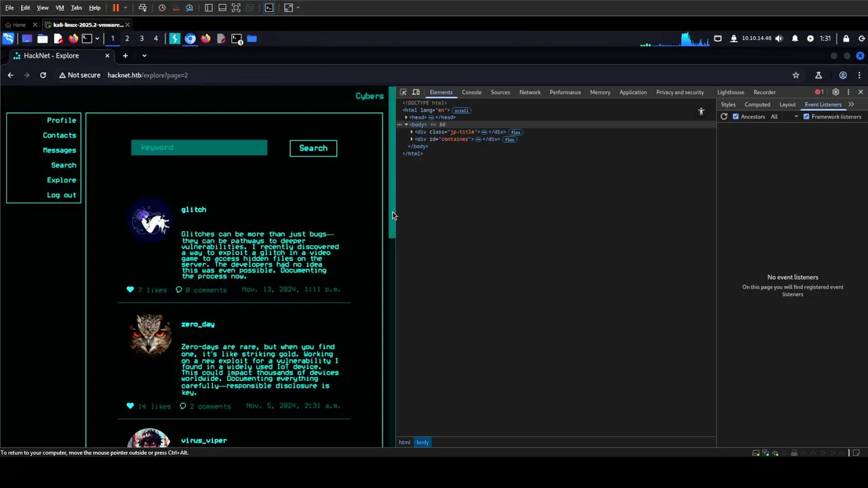The image size is (868, 488).
Task: Open the Contacts link in HackNet sidebar
Action: (60, 135)
